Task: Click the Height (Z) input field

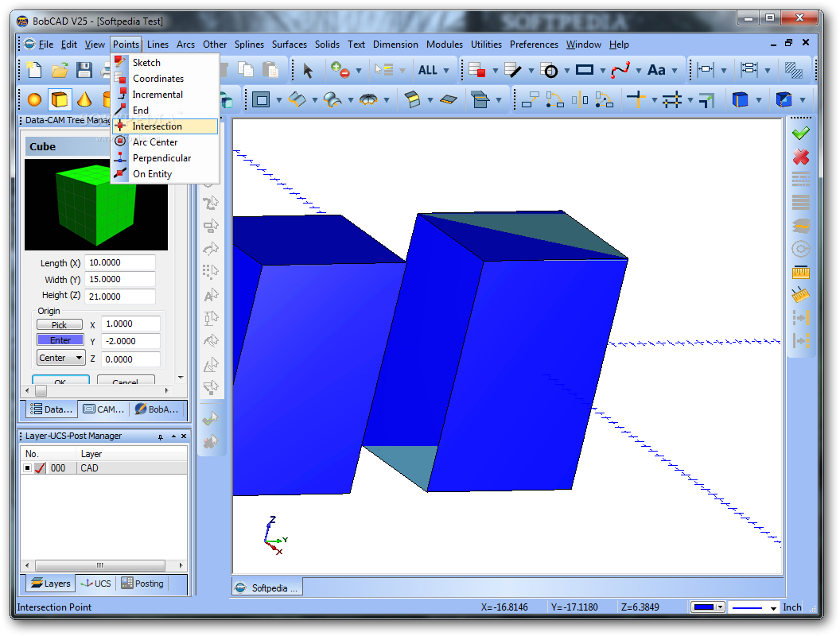Action: coord(120,296)
